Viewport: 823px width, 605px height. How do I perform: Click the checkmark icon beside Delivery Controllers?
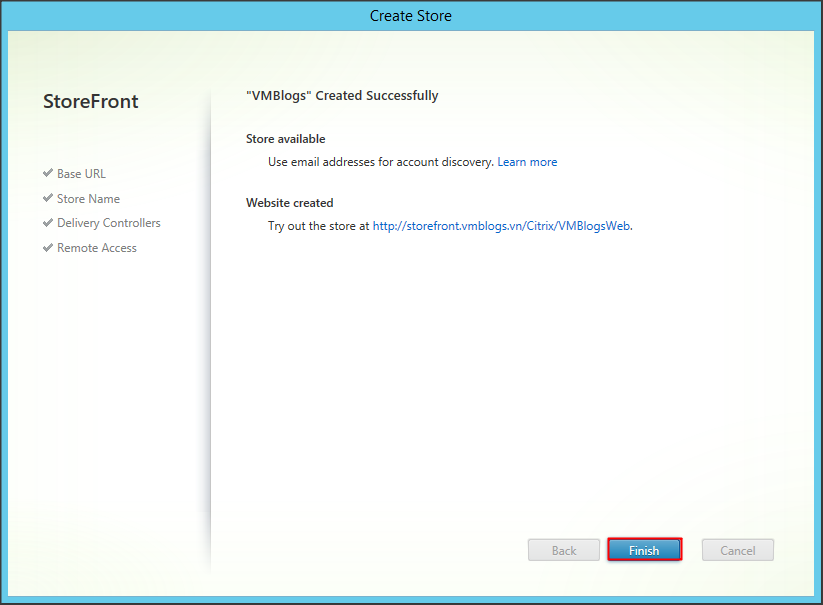point(48,223)
